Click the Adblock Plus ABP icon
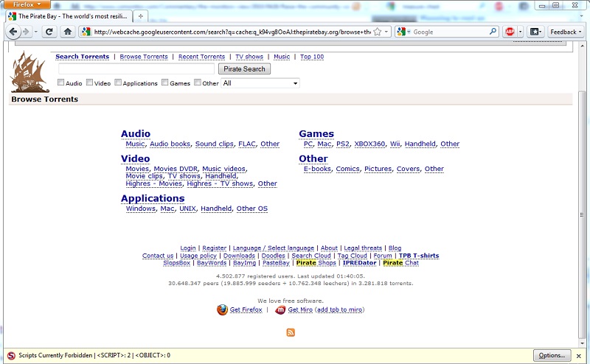The width and height of the screenshot is (590, 364). [x=510, y=32]
